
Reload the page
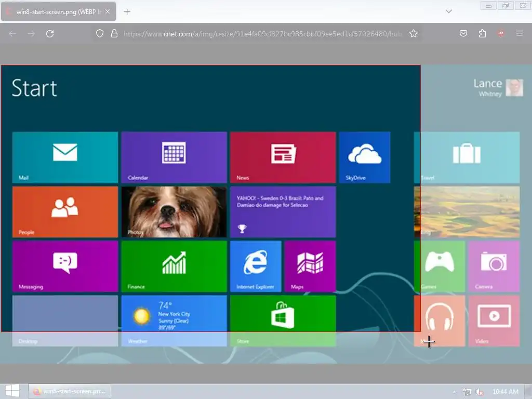50,34
